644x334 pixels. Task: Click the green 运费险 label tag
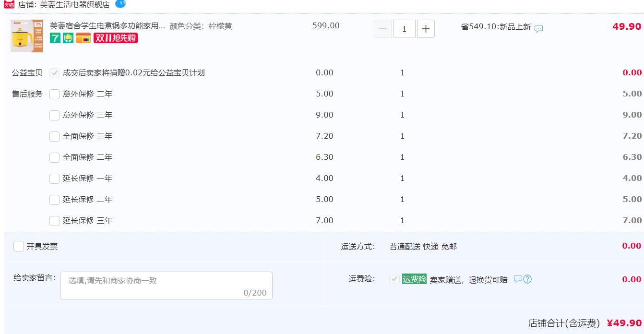coord(414,279)
